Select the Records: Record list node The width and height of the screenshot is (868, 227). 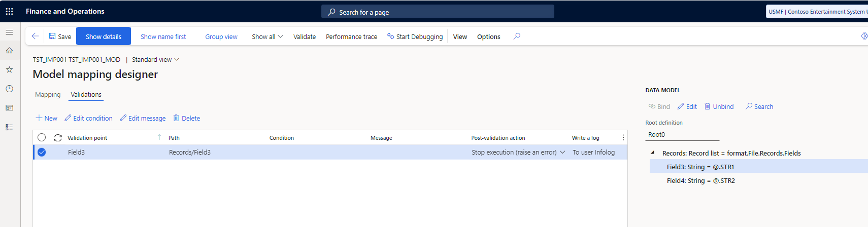pyautogui.click(x=731, y=153)
